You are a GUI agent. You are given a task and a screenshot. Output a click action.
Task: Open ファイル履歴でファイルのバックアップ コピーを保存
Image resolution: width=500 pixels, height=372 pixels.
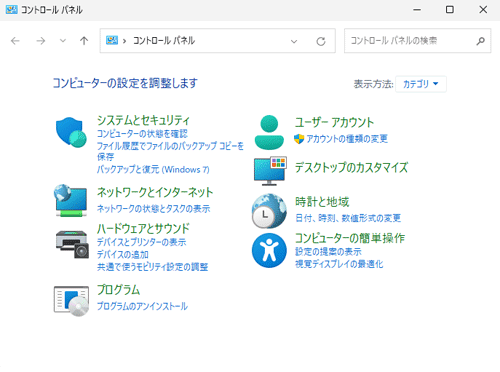(x=170, y=151)
